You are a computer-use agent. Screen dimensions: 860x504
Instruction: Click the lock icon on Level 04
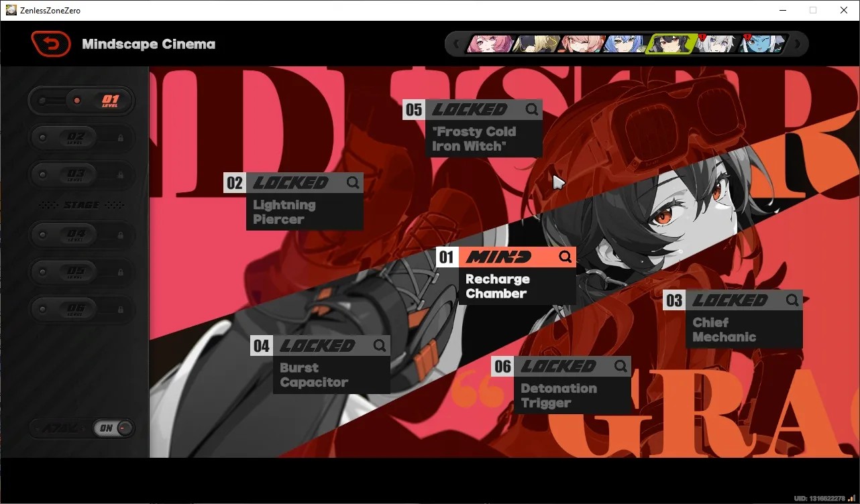(121, 236)
